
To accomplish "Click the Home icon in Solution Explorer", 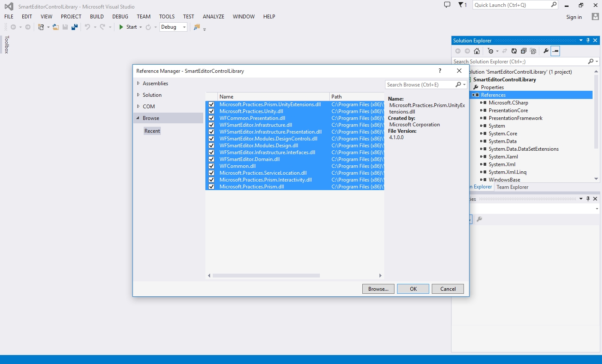I will point(476,51).
